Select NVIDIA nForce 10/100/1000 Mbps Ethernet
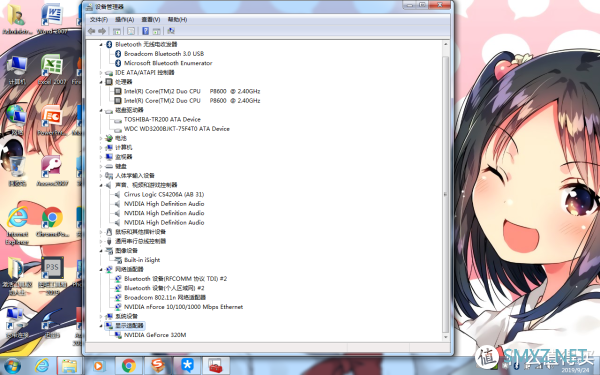The width and height of the screenshot is (600, 375). tap(183, 307)
